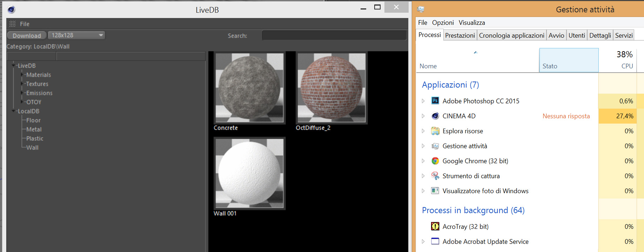644x252 pixels.
Task: Expand the Adobe Photoshop CC 2015 process row
Action: pos(423,101)
